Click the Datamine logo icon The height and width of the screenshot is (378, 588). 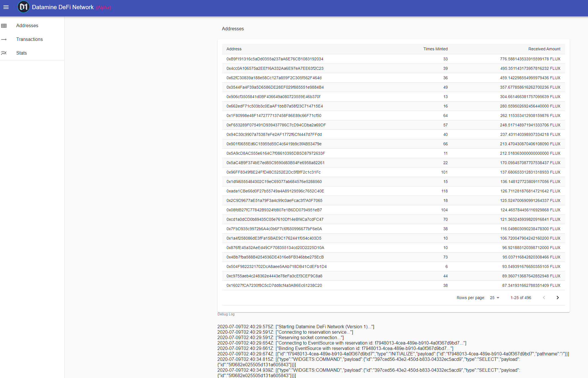pyautogui.click(x=23, y=7)
